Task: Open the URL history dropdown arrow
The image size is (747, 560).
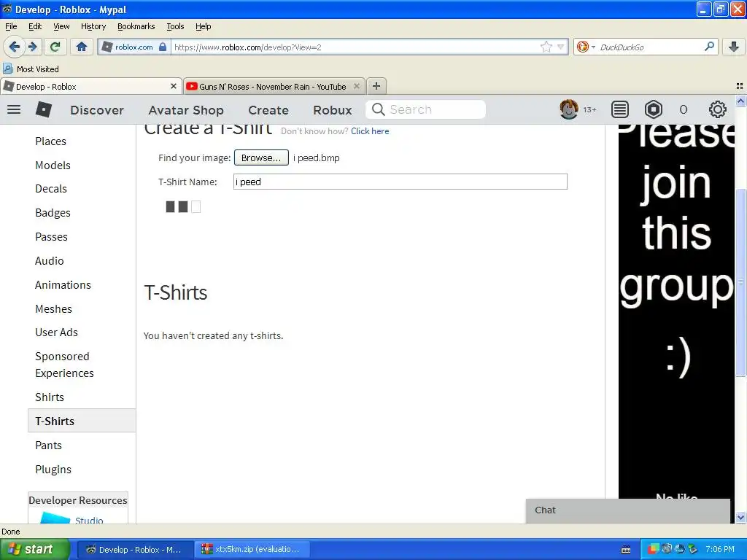Action: point(561,47)
